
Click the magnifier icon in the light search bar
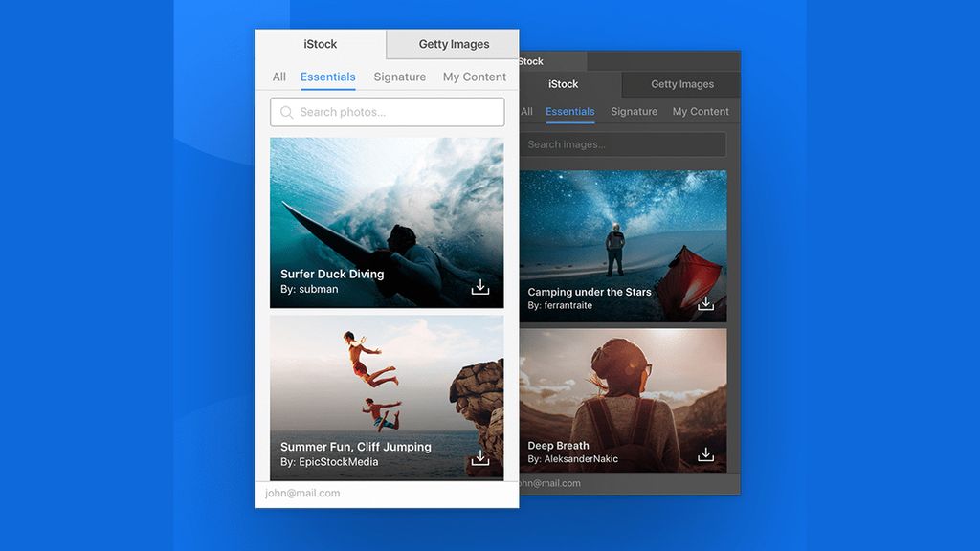(286, 112)
